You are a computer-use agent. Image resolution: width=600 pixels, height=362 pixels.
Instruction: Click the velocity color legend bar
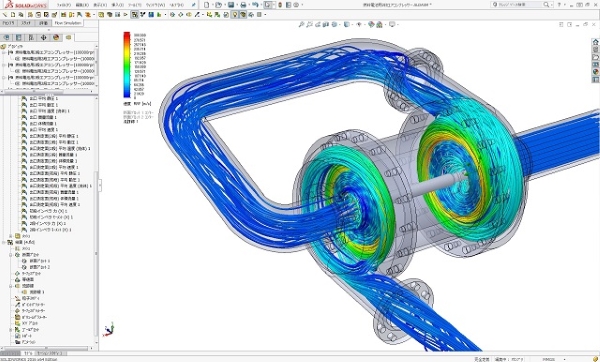coord(127,65)
